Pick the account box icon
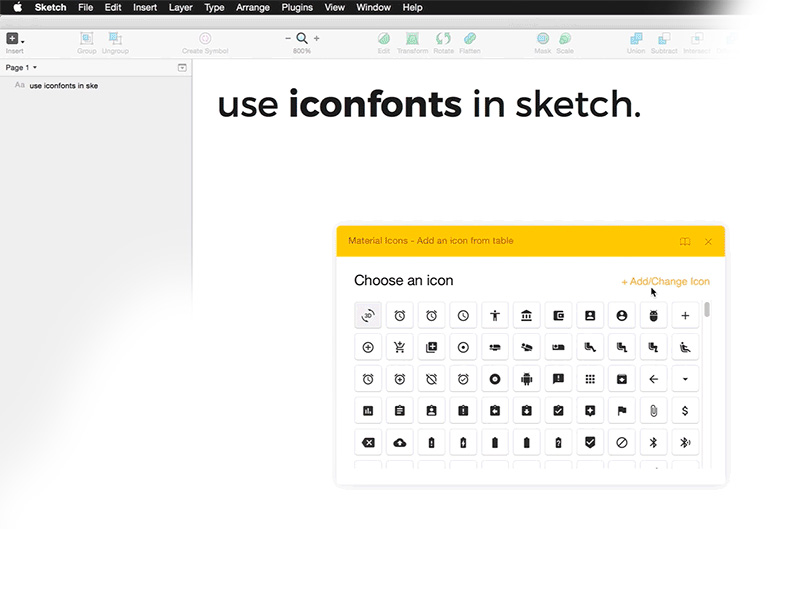Image resolution: width=800 pixels, height=600 pixels. [x=590, y=315]
